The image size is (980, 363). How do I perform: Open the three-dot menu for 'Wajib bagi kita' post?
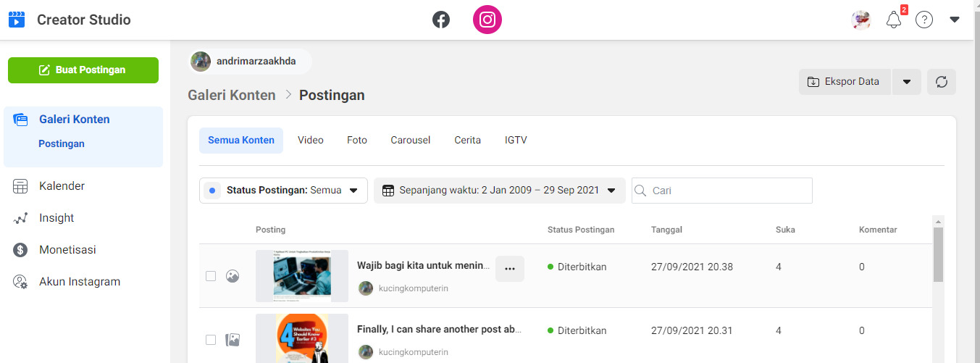(510, 269)
